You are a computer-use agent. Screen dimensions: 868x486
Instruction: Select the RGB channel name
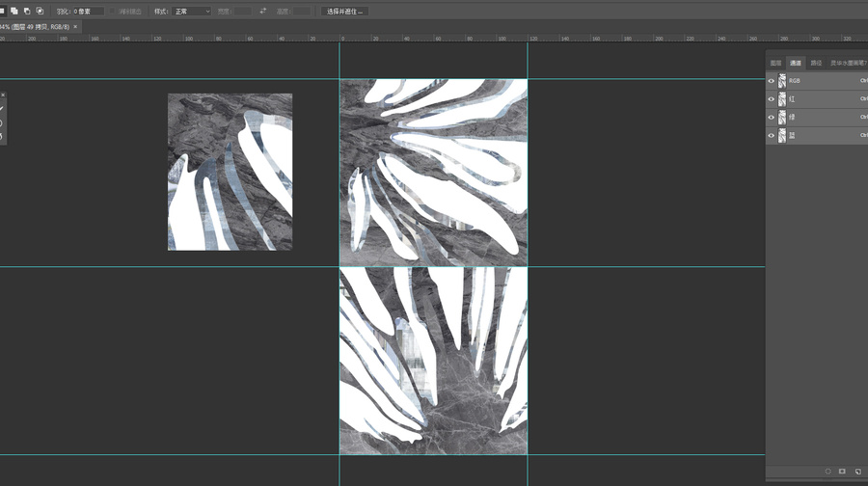[x=795, y=81]
